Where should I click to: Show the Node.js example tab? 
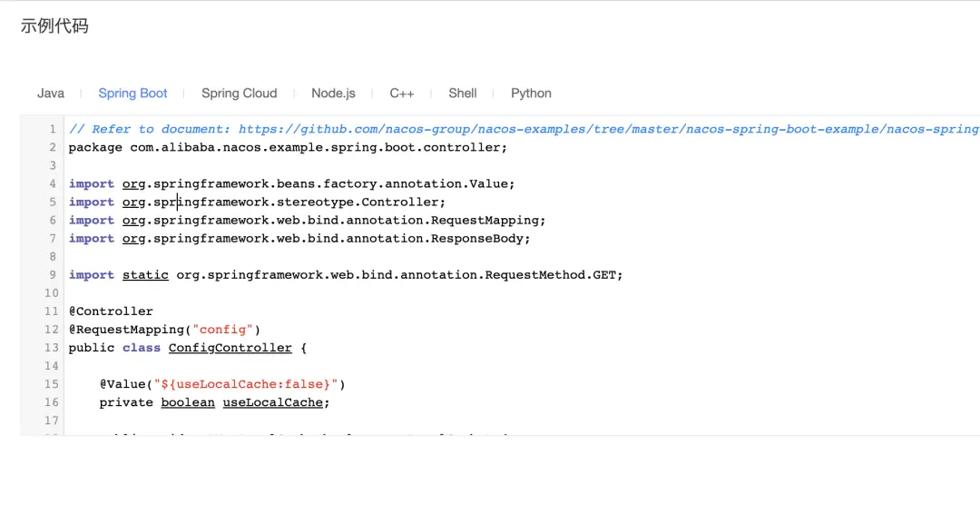pyautogui.click(x=333, y=94)
